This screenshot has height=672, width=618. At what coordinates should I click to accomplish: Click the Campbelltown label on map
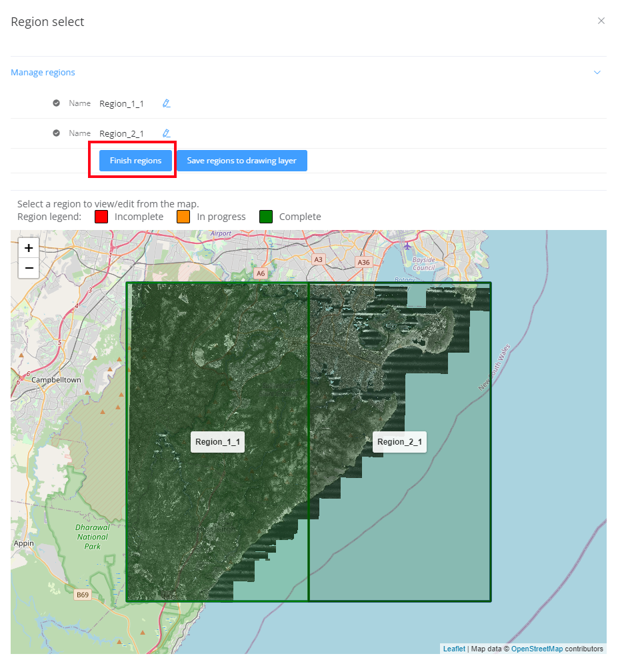click(56, 380)
